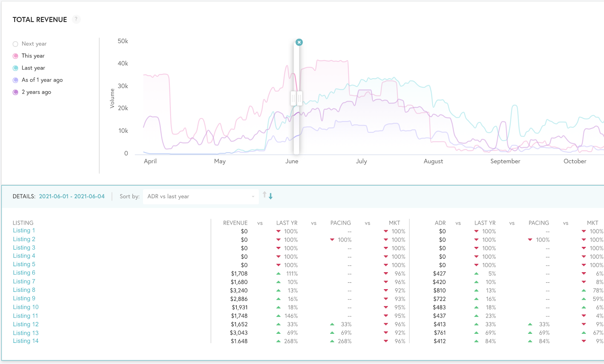The height and width of the screenshot is (364, 604).
Task: Click the left handle of the chart range selector
Action: click(x=293, y=99)
